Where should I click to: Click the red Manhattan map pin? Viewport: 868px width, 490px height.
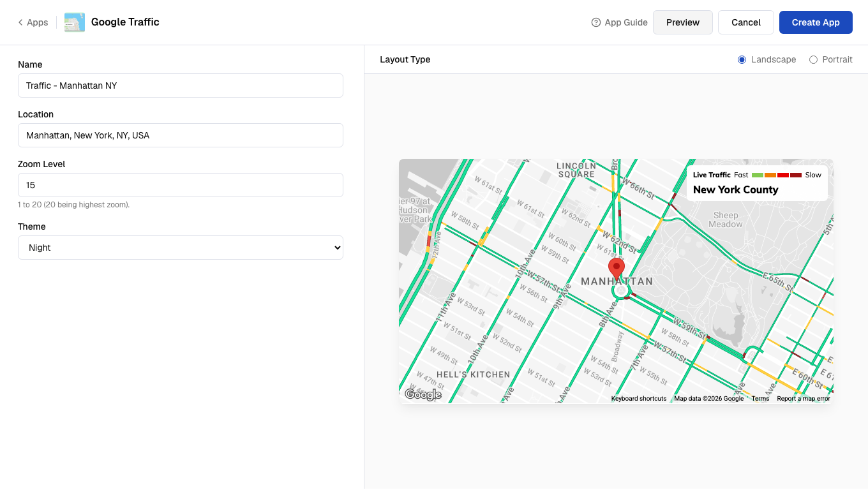click(616, 270)
